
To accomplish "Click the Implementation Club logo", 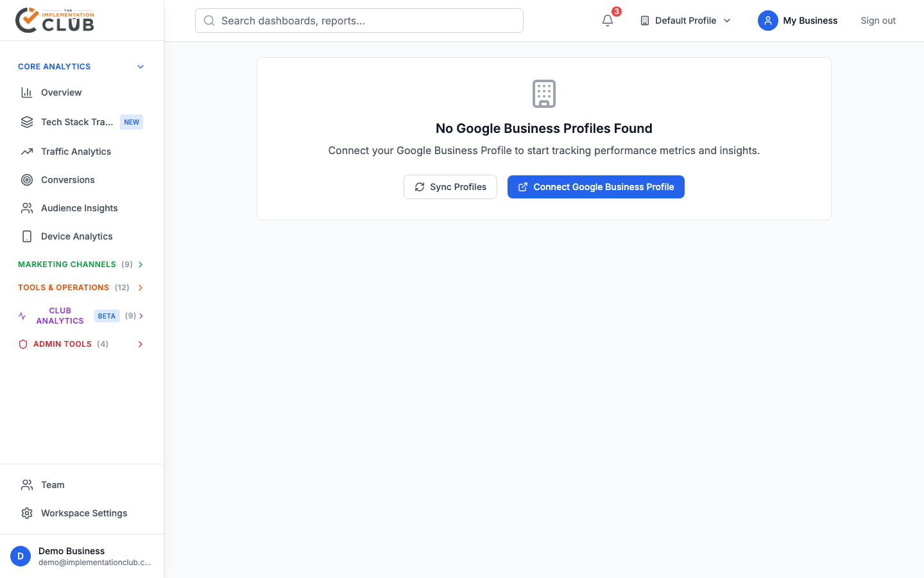I will [55, 19].
